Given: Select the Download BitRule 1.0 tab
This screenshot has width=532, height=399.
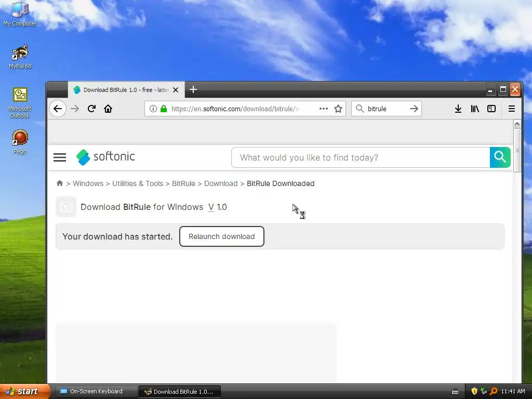Looking at the screenshot, I should [126, 89].
